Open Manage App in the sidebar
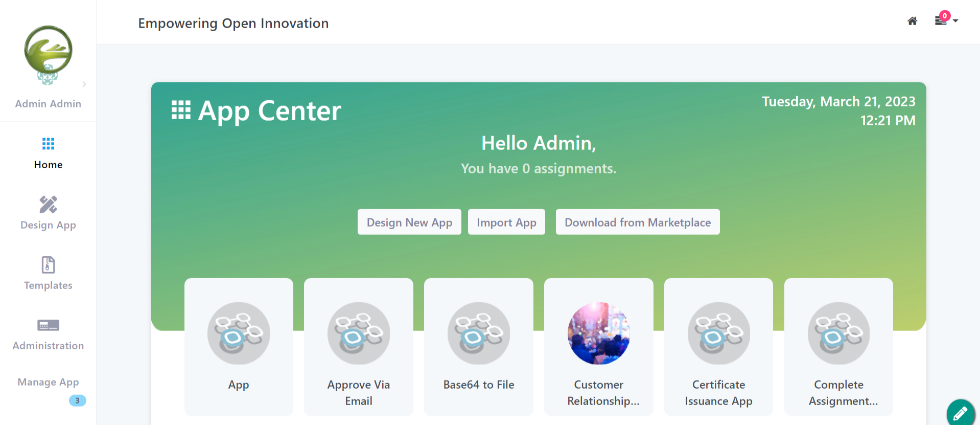This screenshot has width=980, height=425. tap(48, 382)
